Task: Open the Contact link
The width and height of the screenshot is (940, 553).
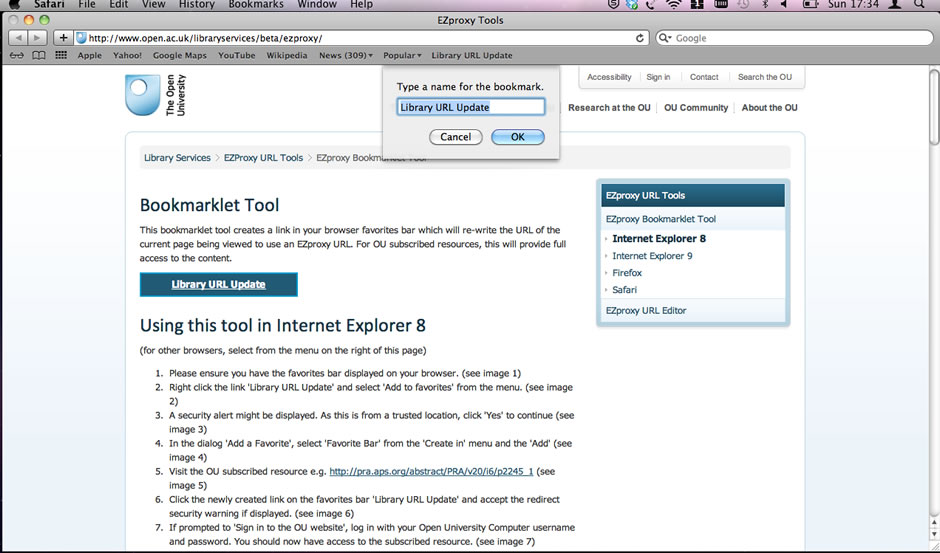Action: point(704,77)
